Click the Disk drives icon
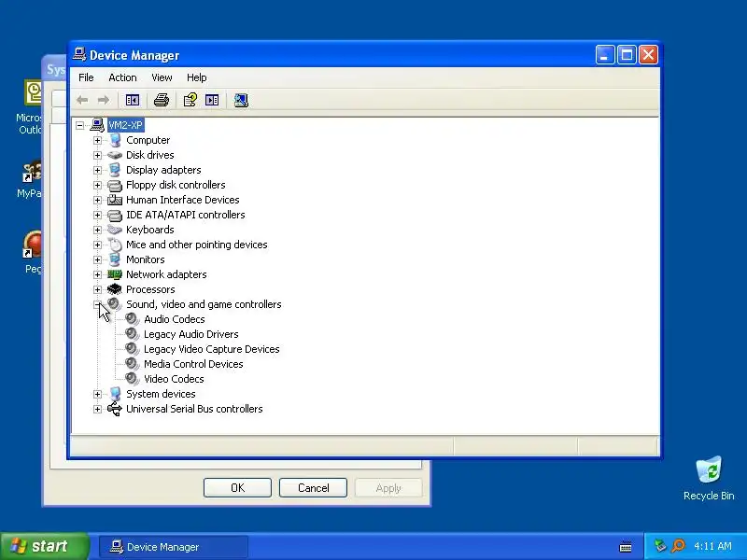 pos(115,155)
